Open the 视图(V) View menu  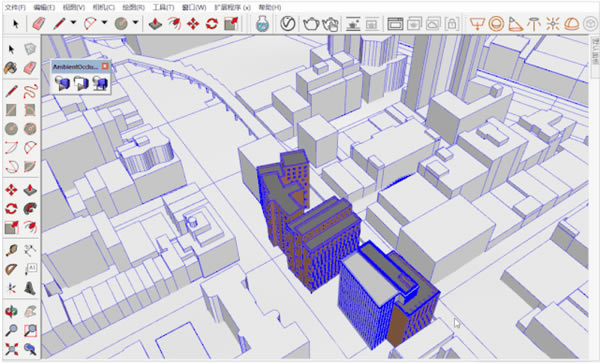click(x=74, y=7)
